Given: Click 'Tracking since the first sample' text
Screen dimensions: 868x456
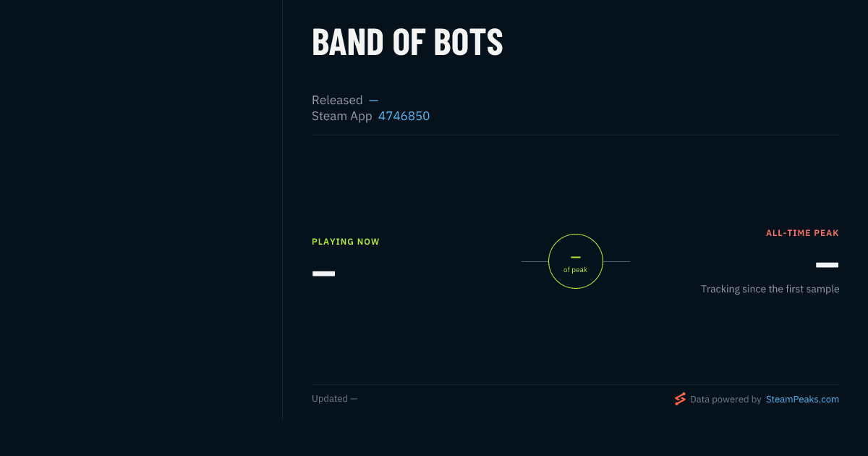Looking at the screenshot, I should pyautogui.click(x=770, y=289).
